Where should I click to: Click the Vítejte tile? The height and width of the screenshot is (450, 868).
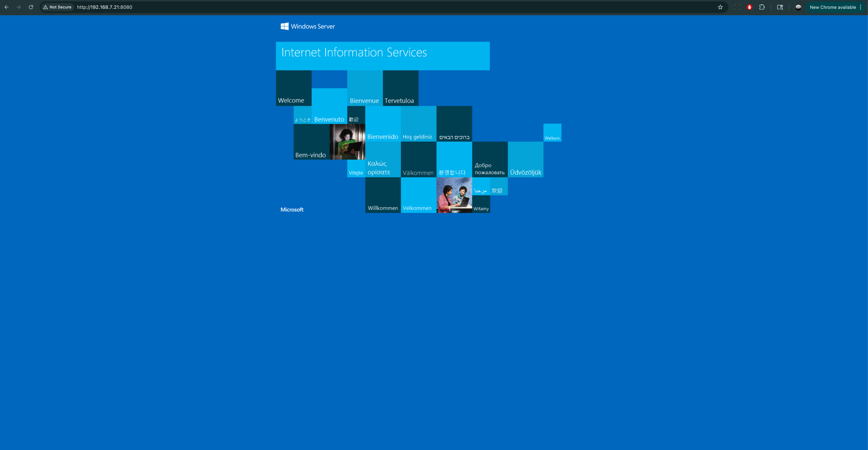pyautogui.click(x=356, y=168)
